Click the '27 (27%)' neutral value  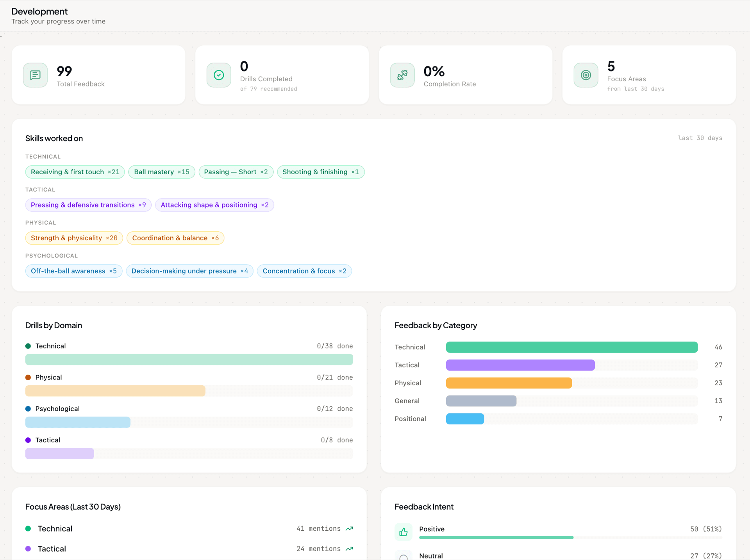coord(706,556)
